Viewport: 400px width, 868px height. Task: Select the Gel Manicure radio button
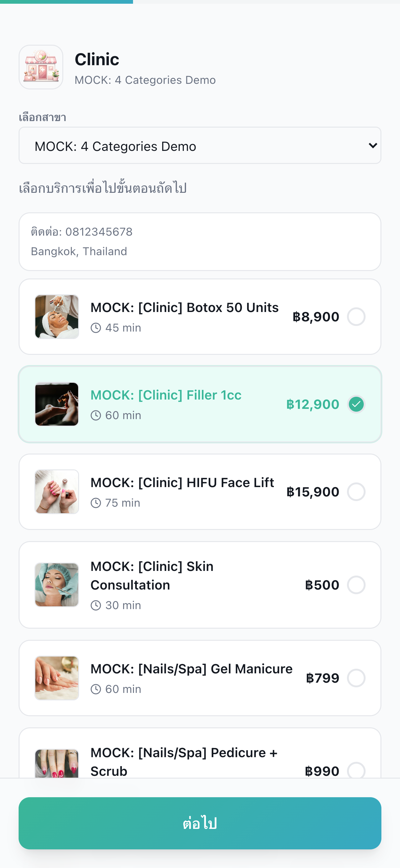point(356,678)
